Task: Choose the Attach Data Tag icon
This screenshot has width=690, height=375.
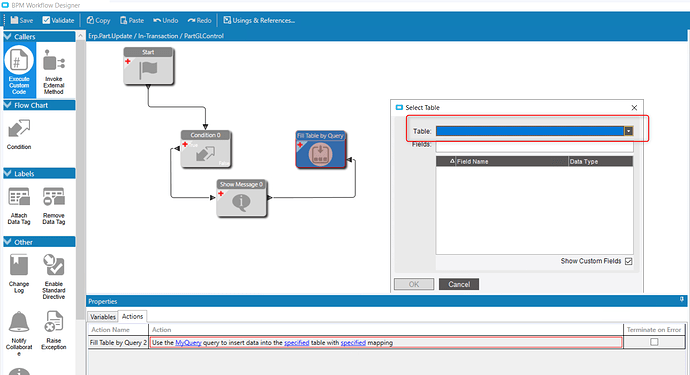Action: pos(19,206)
